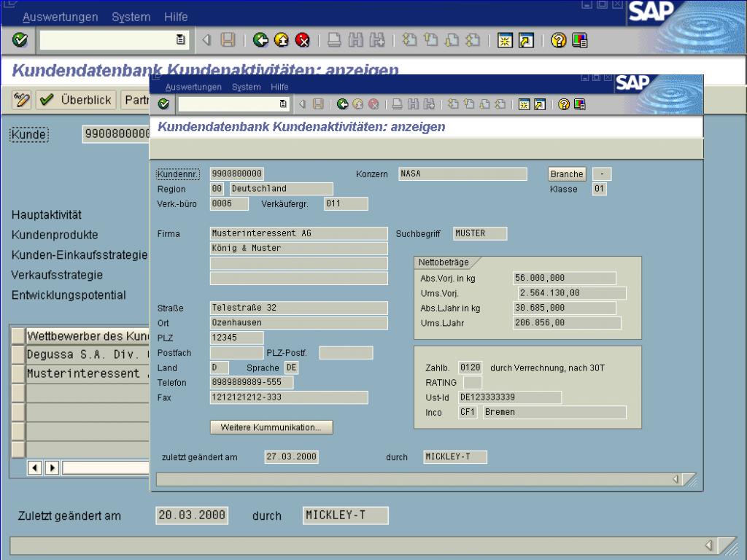Toggle display/change pencil icon in back window
This screenshot has width=747, height=560.
point(21,100)
